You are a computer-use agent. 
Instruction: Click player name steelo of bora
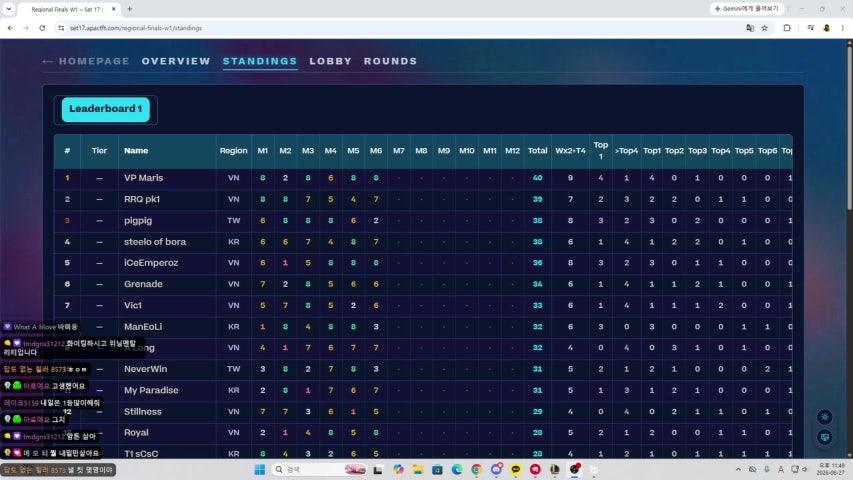pyautogui.click(x=155, y=242)
